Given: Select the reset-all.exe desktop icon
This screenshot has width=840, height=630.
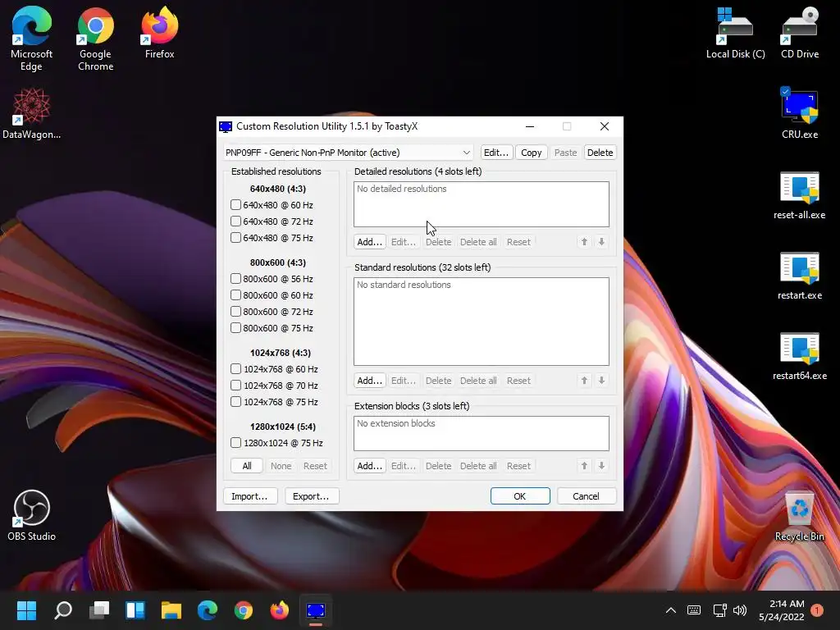Looking at the screenshot, I should pyautogui.click(x=800, y=195).
